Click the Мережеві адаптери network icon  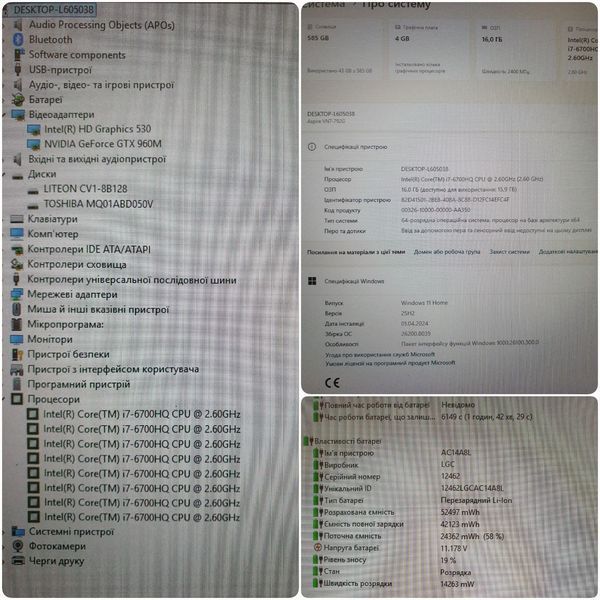(x=17, y=294)
